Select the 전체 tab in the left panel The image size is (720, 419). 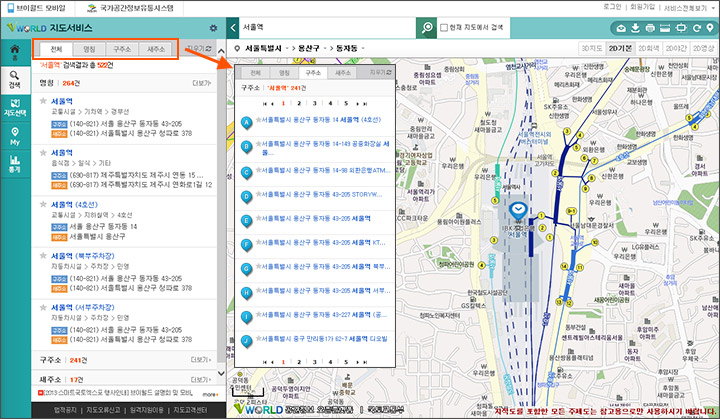pyautogui.click(x=56, y=49)
